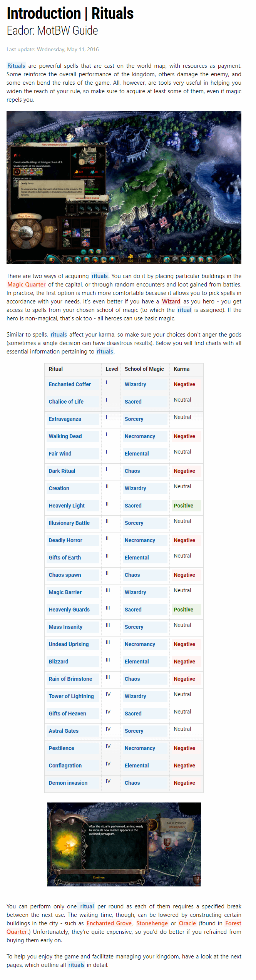Click the red Wizard hero link
The width and height of the screenshot is (256, 980).
coord(171,302)
